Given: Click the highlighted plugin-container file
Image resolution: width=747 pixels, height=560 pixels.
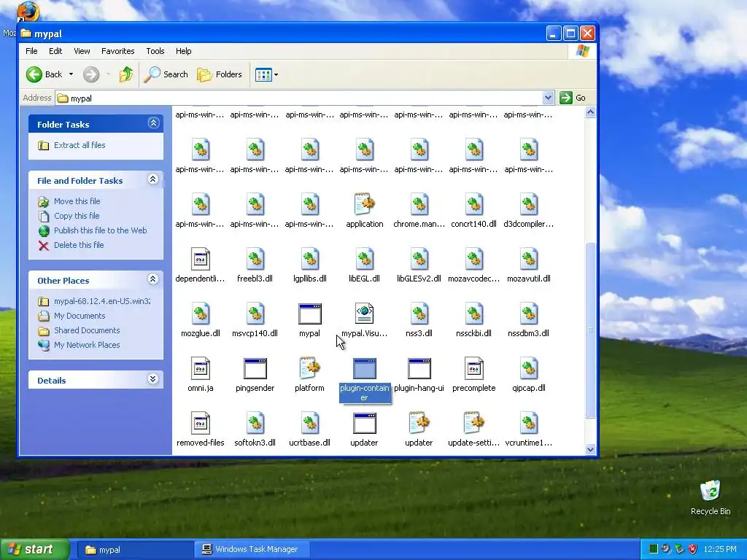Looking at the screenshot, I should [x=365, y=379].
